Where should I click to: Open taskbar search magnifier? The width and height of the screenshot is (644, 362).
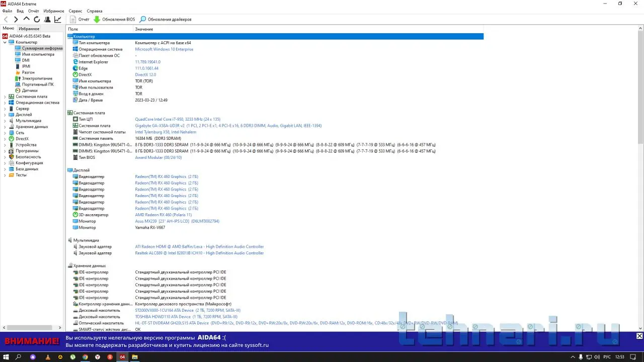tap(19, 357)
